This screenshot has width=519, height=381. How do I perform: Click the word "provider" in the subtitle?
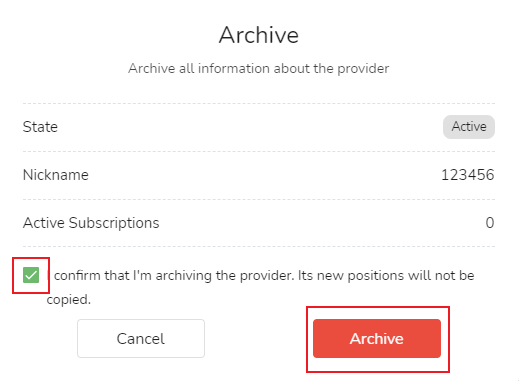[x=363, y=69]
